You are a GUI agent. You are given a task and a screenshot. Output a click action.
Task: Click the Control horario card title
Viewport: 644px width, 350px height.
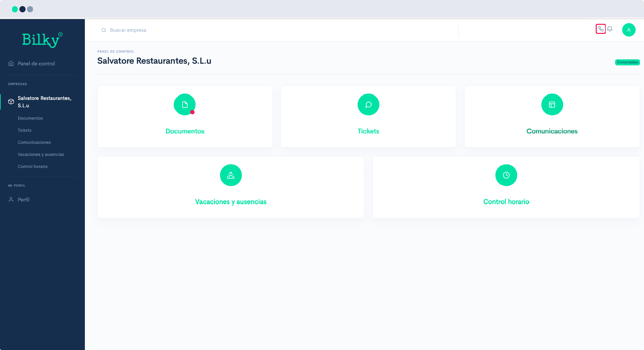point(506,202)
